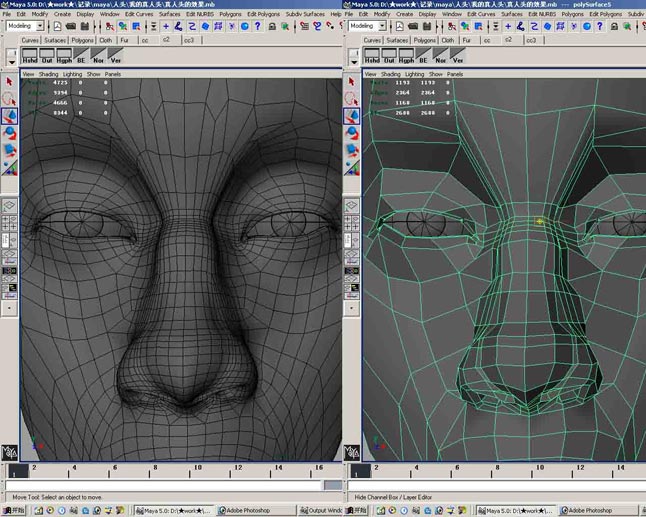Image resolution: width=646 pixels, height=517 pixels.
Task: Open Edit NURBS menu in right window
Action: click(x=542, y=14)
